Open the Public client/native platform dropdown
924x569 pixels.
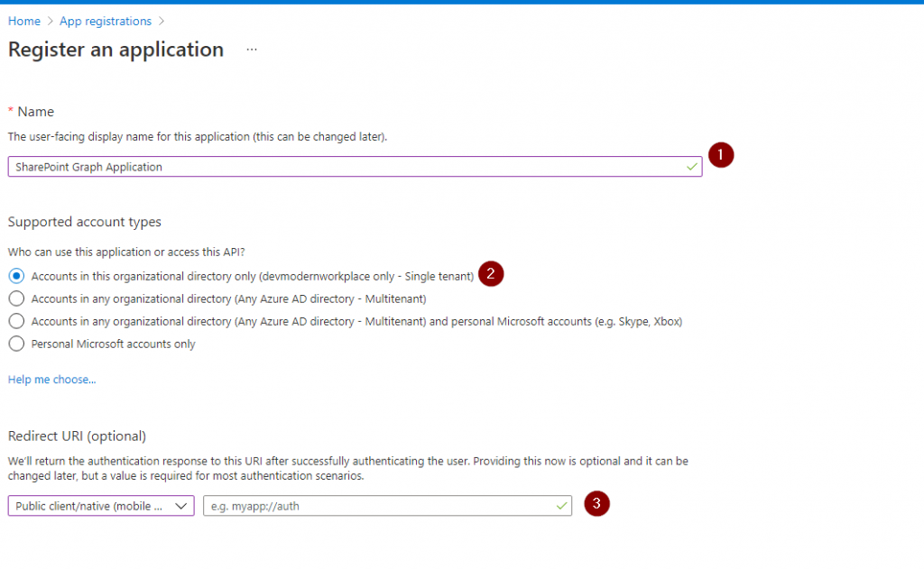click(x=99, y=506)
